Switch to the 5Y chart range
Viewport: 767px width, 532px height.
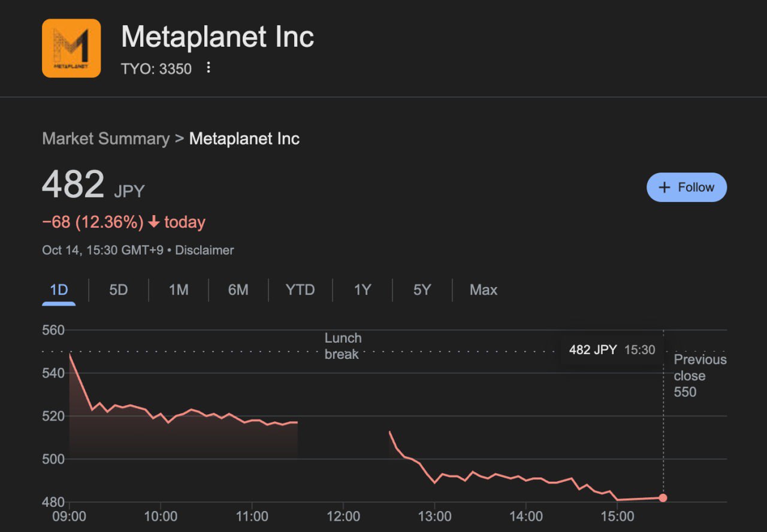pyautogui.click(x=422, y=290)
